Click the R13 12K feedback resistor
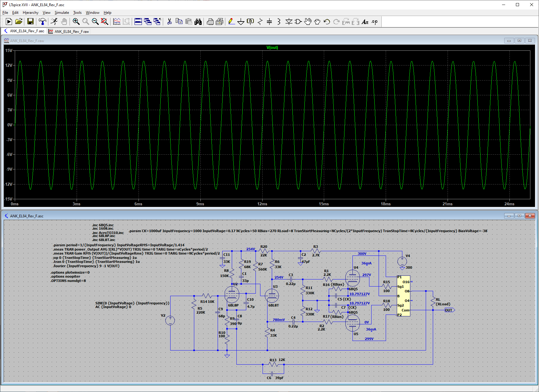The height and width of the screenshot is (392, 539). click(x=273, y=364)
